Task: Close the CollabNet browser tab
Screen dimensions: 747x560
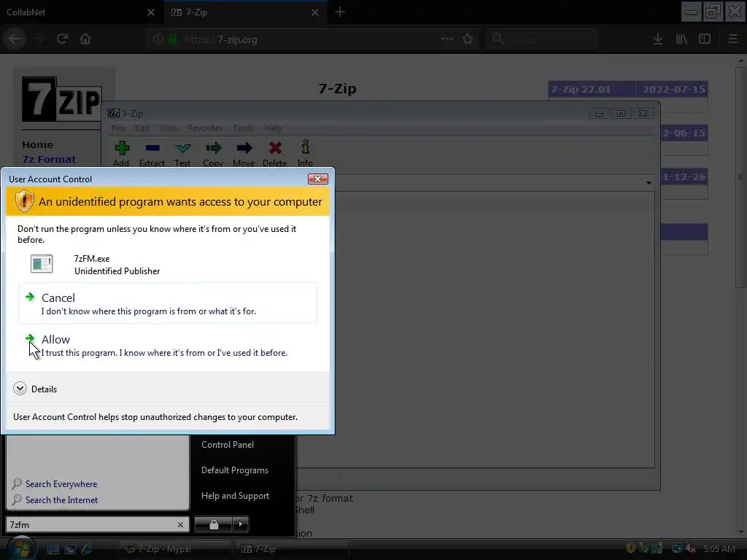Action: pos(150,12)
